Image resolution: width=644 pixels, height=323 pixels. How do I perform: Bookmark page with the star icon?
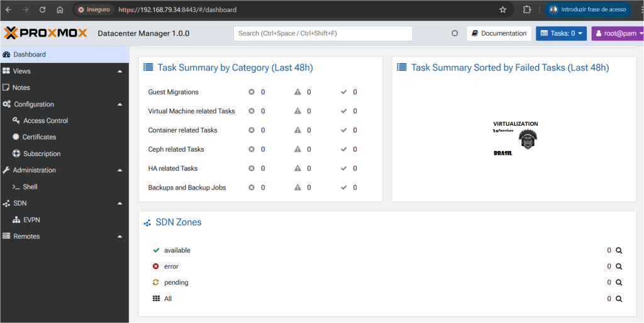pyautogui.click(x=502, y=9)
